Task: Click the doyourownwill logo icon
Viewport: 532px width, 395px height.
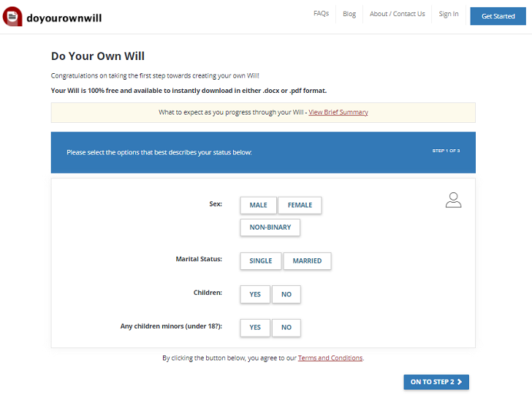Action: pyautogui.click(x=12, y=16)
